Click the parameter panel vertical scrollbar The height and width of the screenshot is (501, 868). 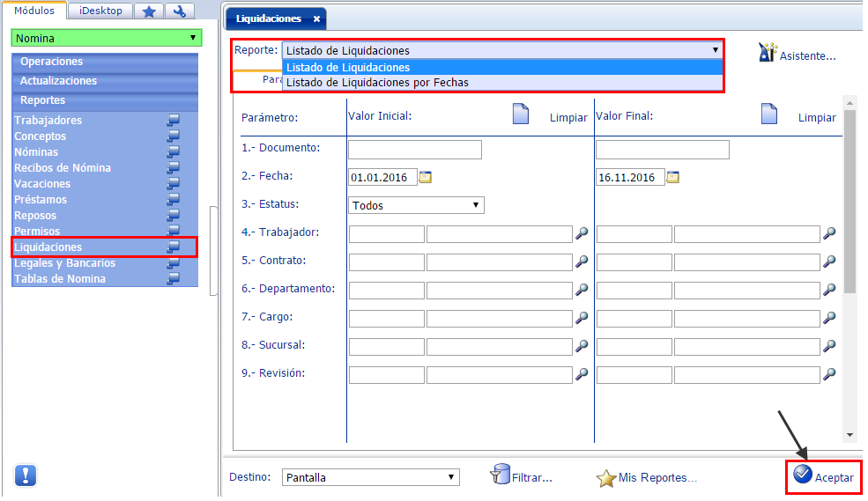tap(849, 202)
